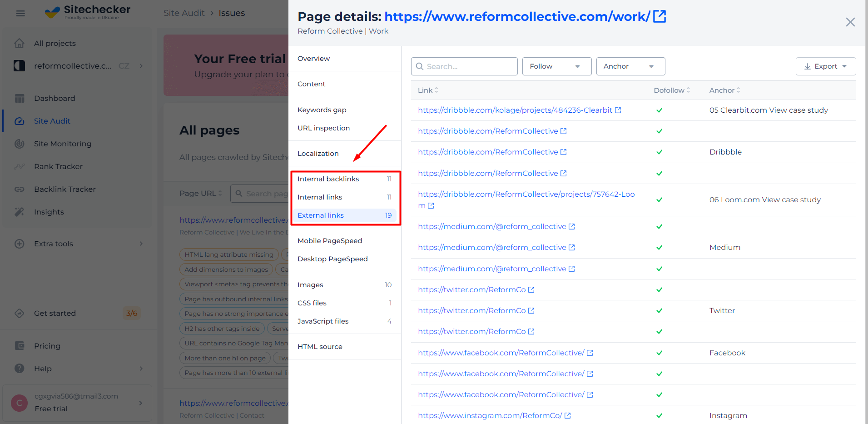
Task: Close the Page details panel
Action: click(x=850, y=22)
